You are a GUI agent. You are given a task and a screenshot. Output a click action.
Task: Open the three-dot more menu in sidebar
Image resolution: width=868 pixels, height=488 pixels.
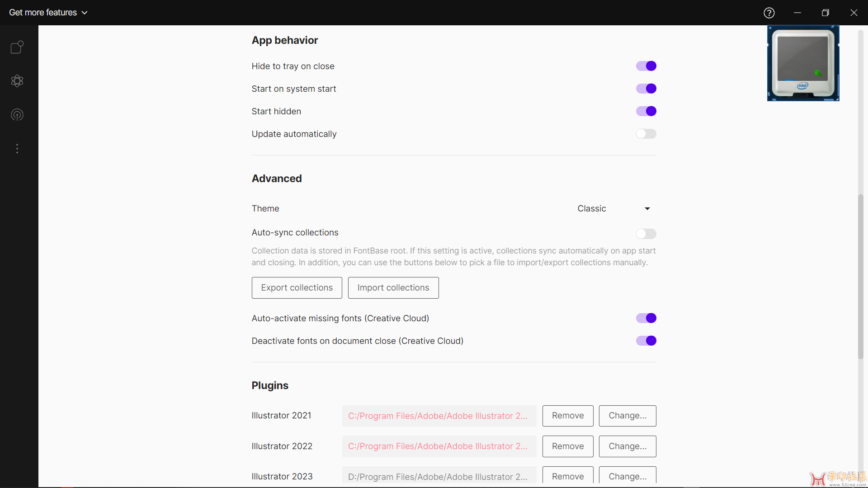[x=17, y=149]
